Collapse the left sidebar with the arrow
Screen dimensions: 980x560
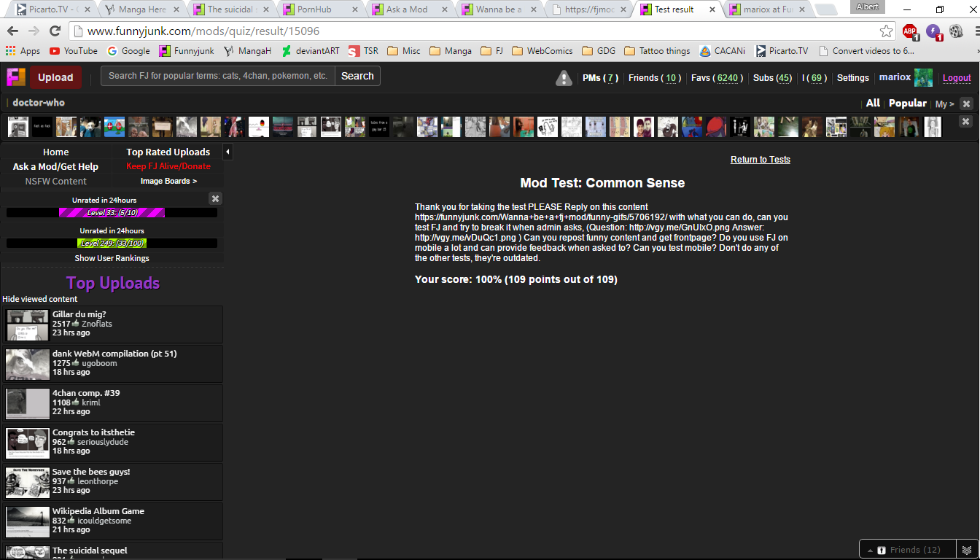point(227,152)
